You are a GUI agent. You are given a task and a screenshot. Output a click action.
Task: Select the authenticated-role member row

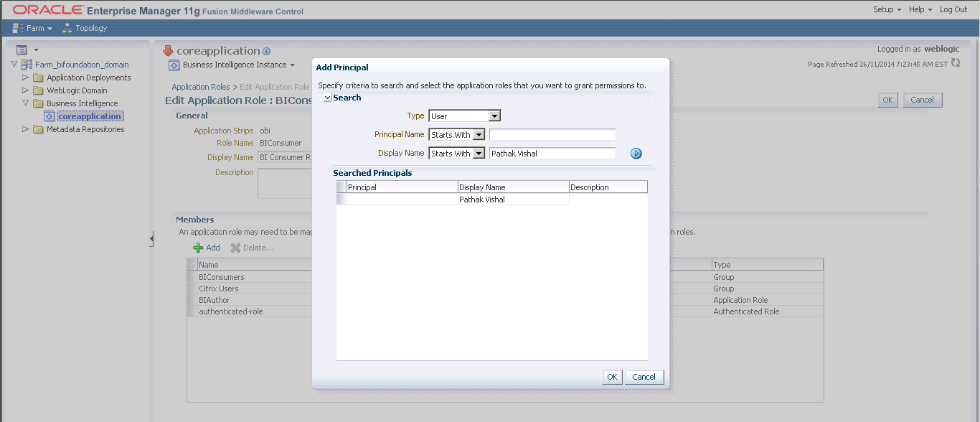coord(505,311)
